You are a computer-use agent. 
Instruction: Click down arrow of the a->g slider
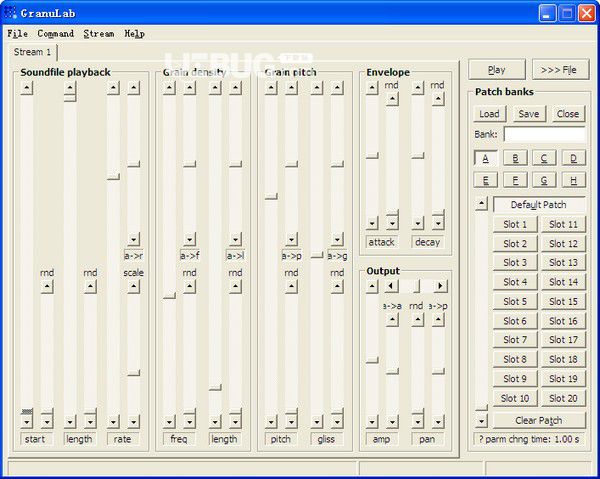pos(338,240)
